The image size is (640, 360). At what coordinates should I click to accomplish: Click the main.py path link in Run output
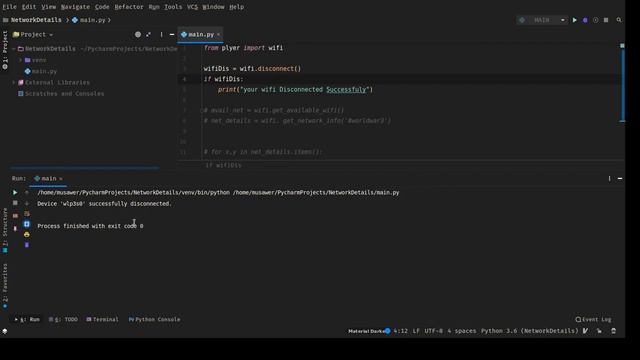point(316,193)
